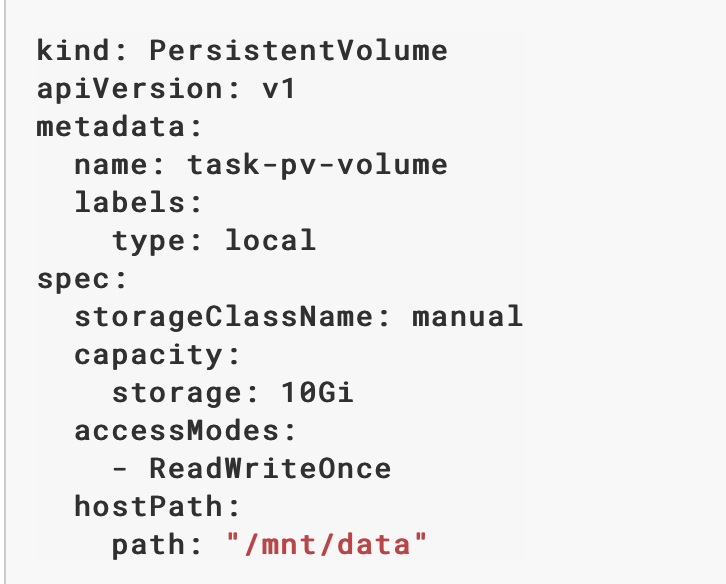Click the local type value

pos(270,240)
